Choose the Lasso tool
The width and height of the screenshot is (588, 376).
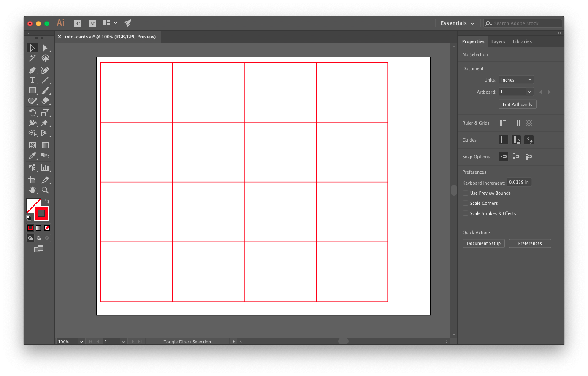[x=45, y=58]
